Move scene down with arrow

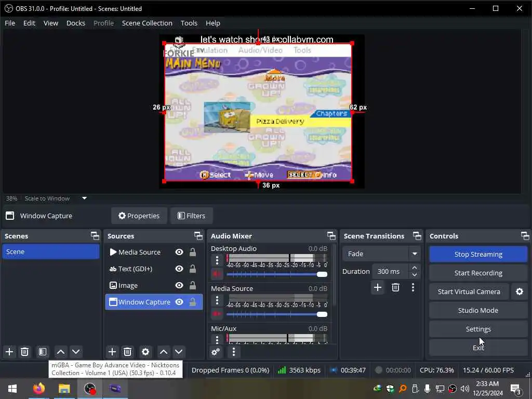coord(76,352)
